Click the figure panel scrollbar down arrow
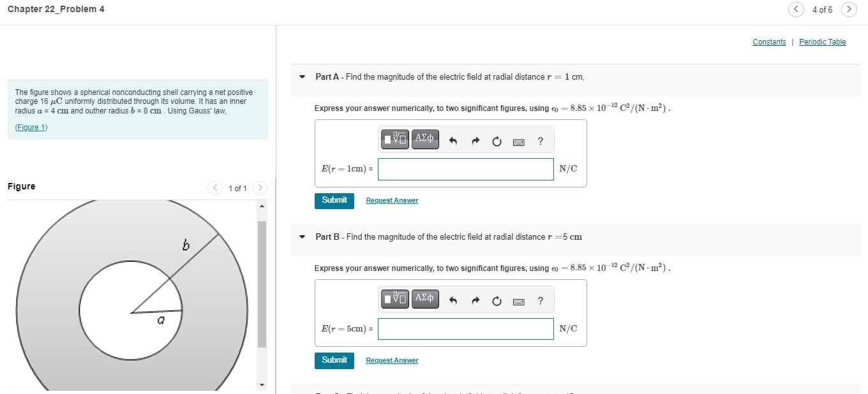Screen dimensions: 868x394 (x=262, y=385)
